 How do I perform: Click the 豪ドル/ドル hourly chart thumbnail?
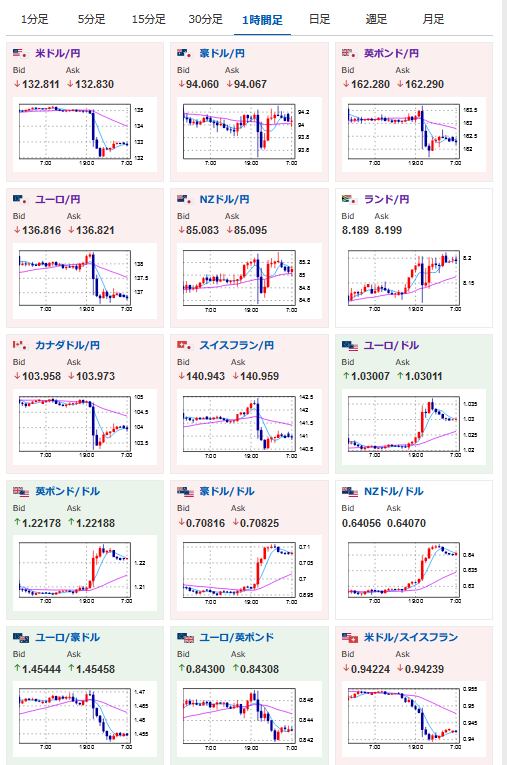(249, 573)
